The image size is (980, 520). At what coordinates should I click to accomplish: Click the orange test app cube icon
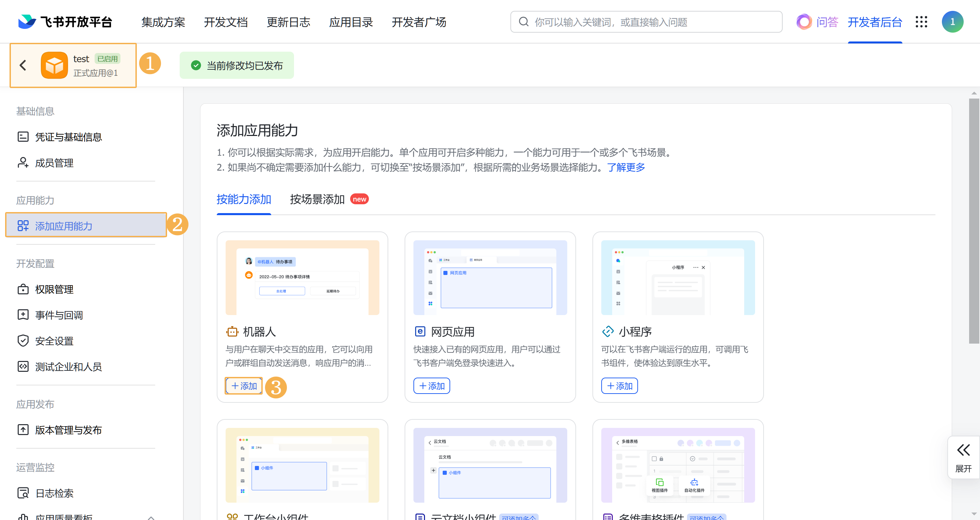coord(54,65)
